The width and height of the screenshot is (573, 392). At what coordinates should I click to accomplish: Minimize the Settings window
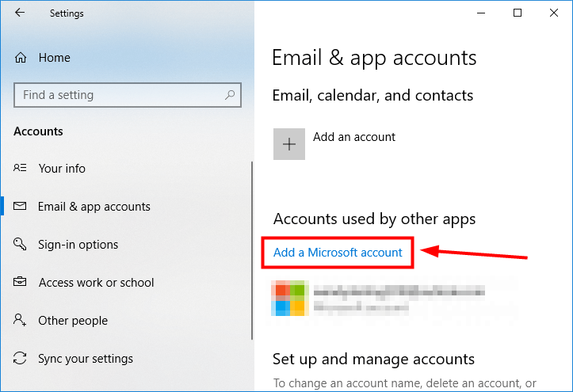pyautogui.click(x=481, y=13)
